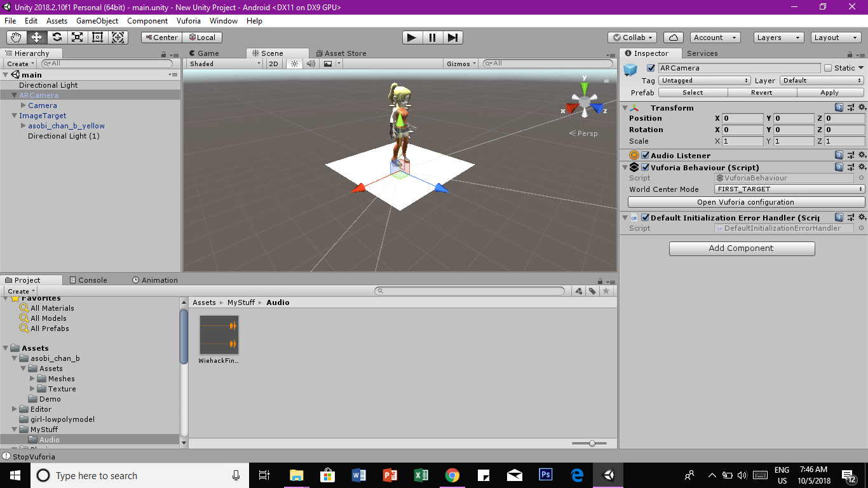Open the Shaded draw mode dropdown
868x488 pixels.
(225, 64)
